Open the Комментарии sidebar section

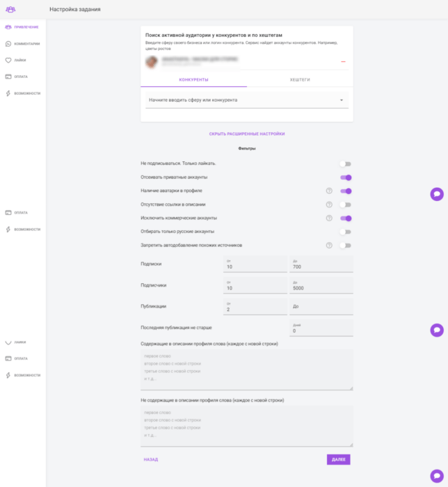pos(23,44)
